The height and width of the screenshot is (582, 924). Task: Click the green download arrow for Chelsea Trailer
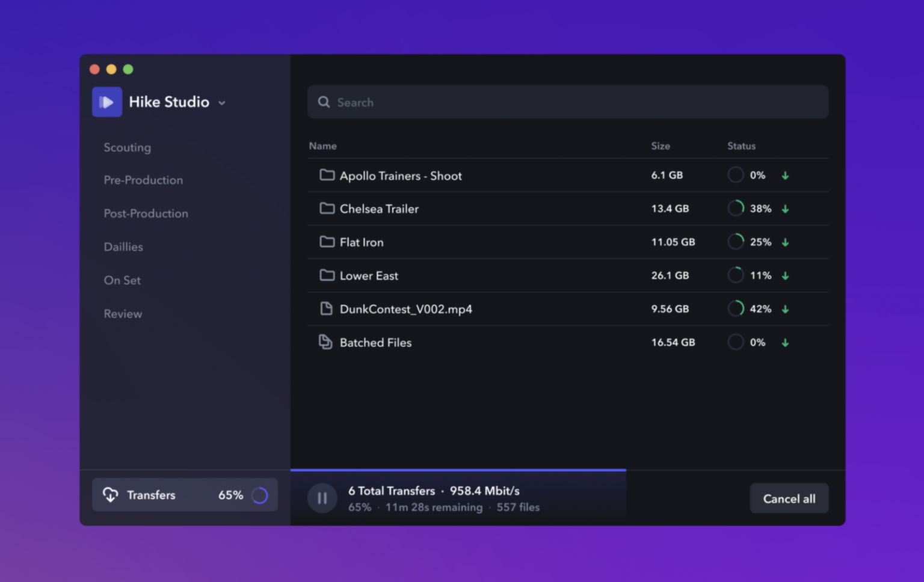click(x=785, y=209)
